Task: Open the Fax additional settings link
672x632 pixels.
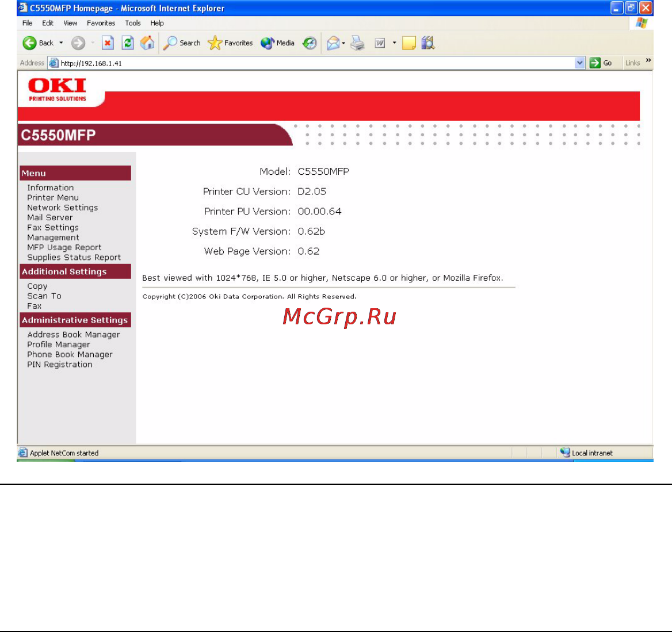Action: tap(35, 306)
